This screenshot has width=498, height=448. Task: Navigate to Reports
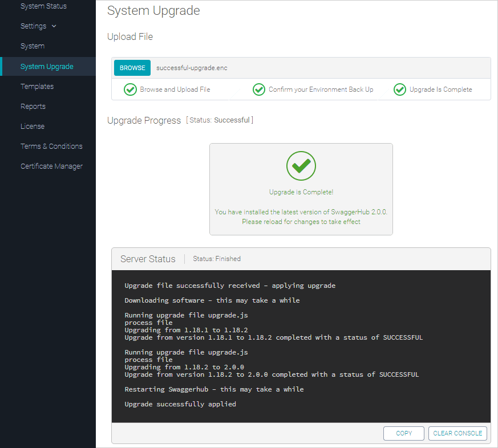33,107
